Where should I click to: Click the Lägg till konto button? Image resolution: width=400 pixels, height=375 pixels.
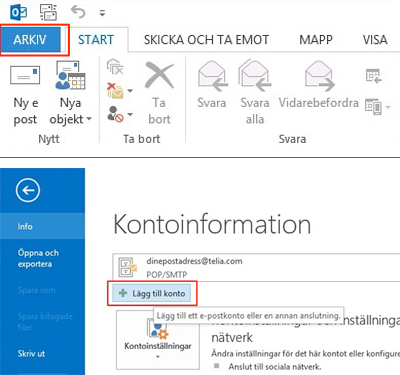(152, 293)
